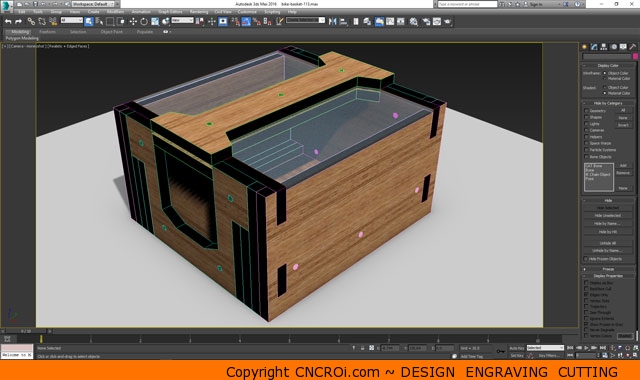Open the Motion command panel tab

(613, 47)
